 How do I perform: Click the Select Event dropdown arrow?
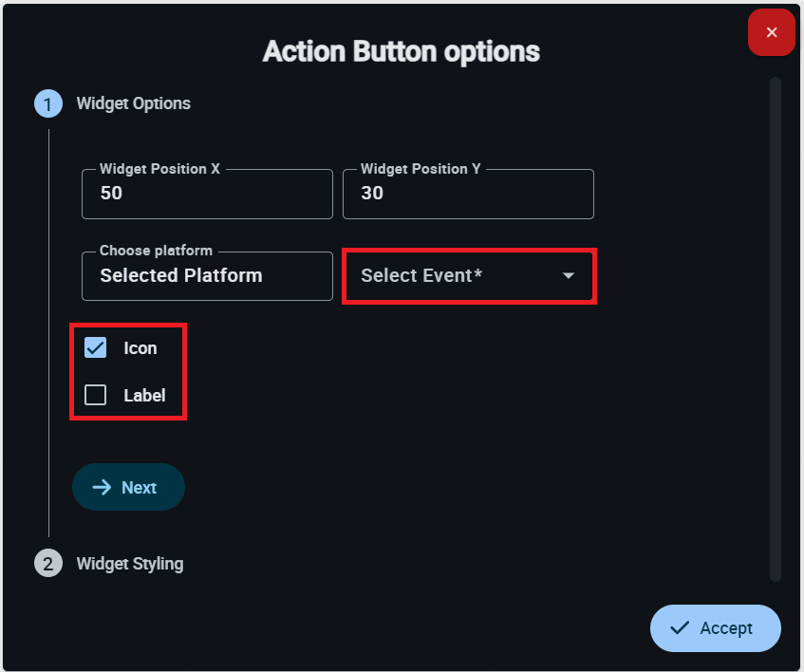point(569,276)
